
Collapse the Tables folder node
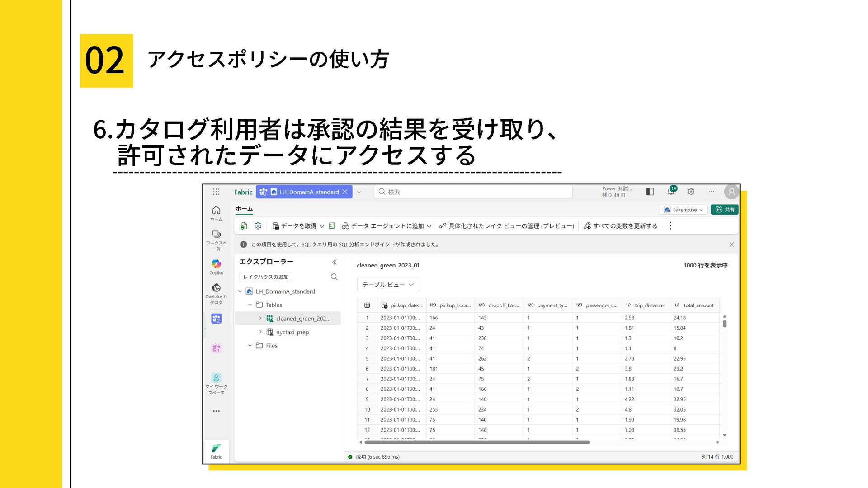[x=250, y=305]
